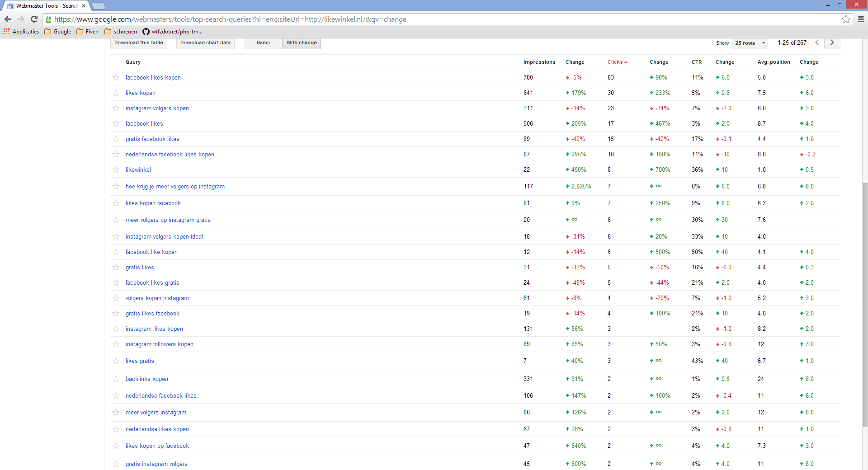Switch to the Basic view tab
Viewport: 868px width, 470px height.
tap(263, 43)
